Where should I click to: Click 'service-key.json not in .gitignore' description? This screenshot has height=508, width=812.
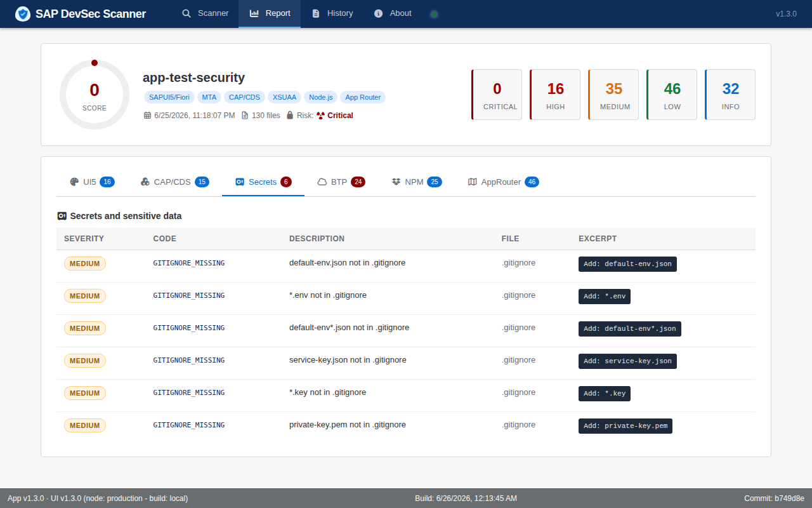tap(348, 360)
